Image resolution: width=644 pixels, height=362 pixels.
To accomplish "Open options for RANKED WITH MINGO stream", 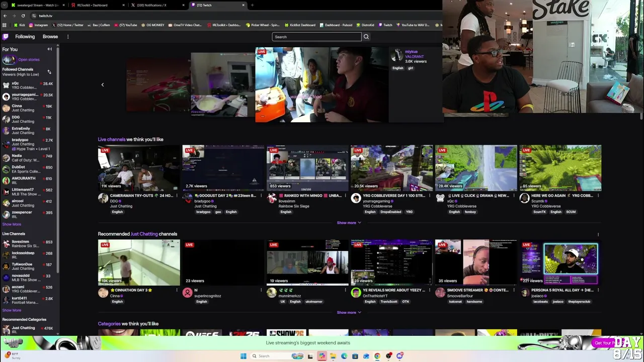I will (x=345, y=196).
